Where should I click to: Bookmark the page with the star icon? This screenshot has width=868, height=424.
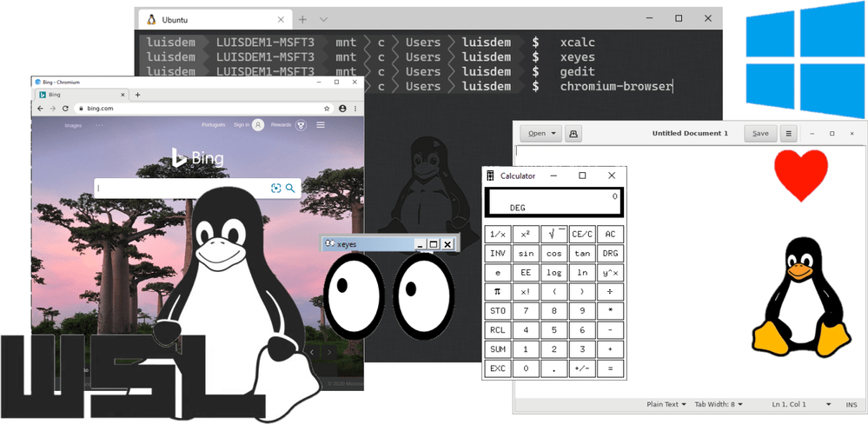click(328, 109)
